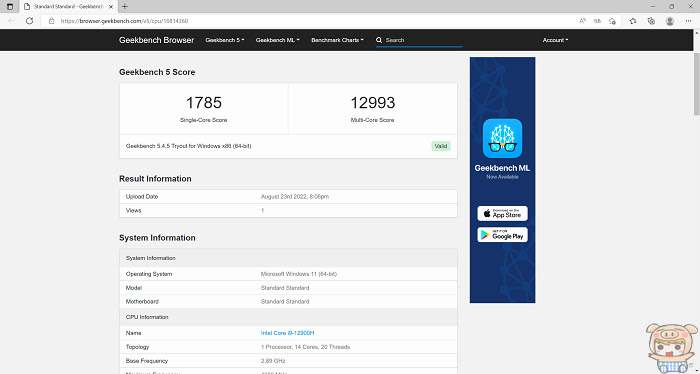Go to Geekbench Browser home link
This screenshot has width=700, height=374.
point(156,40)
